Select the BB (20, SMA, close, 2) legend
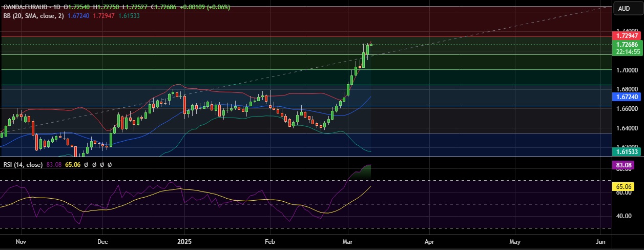The width and height of the screenshot is (644, 250). 34,16
